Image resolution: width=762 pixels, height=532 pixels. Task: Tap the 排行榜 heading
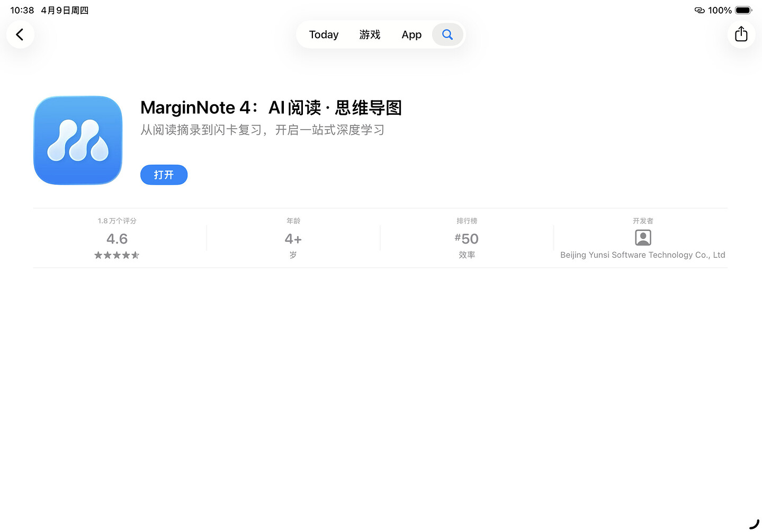(x=467, y=221)
